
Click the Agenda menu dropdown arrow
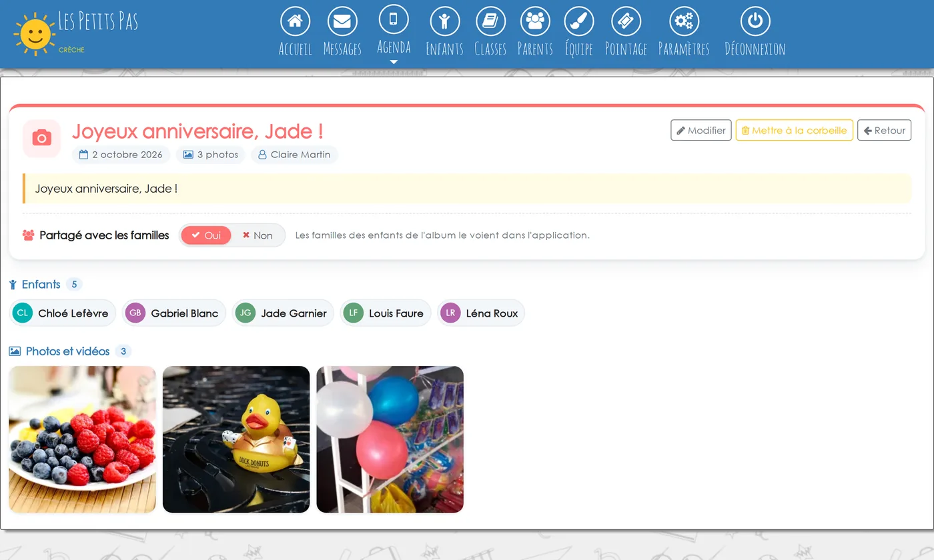[x=394, y=62]
